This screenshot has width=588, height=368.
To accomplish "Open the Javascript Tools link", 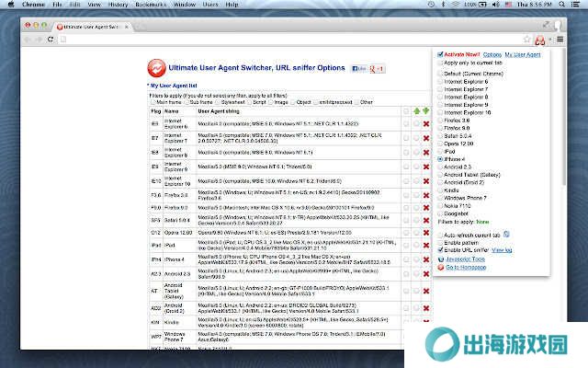I will coord(465,259).
